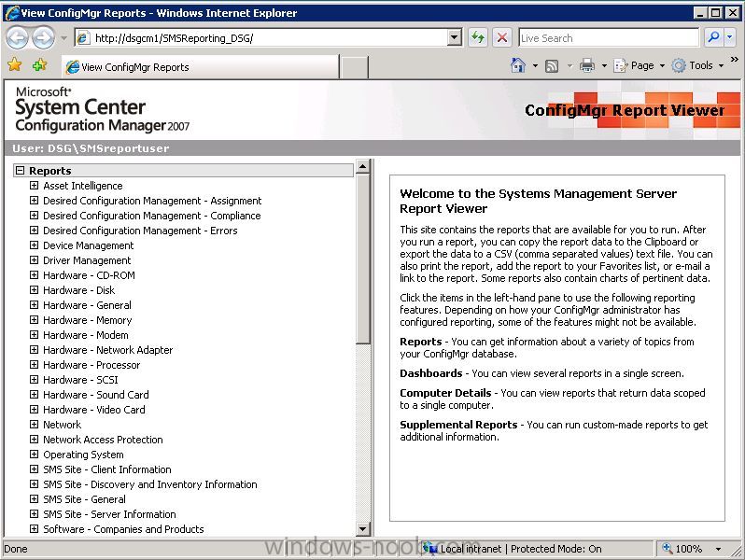745x560 pixels.
Task: Expand the Hardware - General node
Action: coord(34,304)
